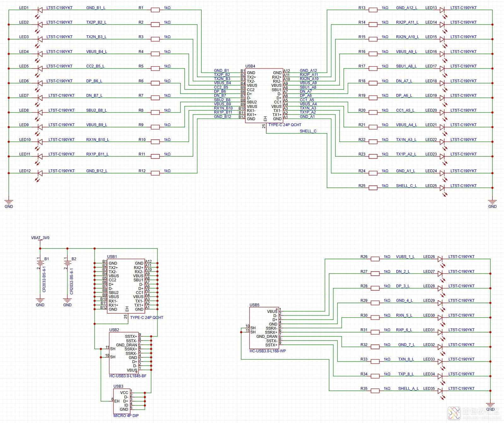Select the USB5 connector body
The height and width of the screenshot is (423, 504).
[264, 328]
